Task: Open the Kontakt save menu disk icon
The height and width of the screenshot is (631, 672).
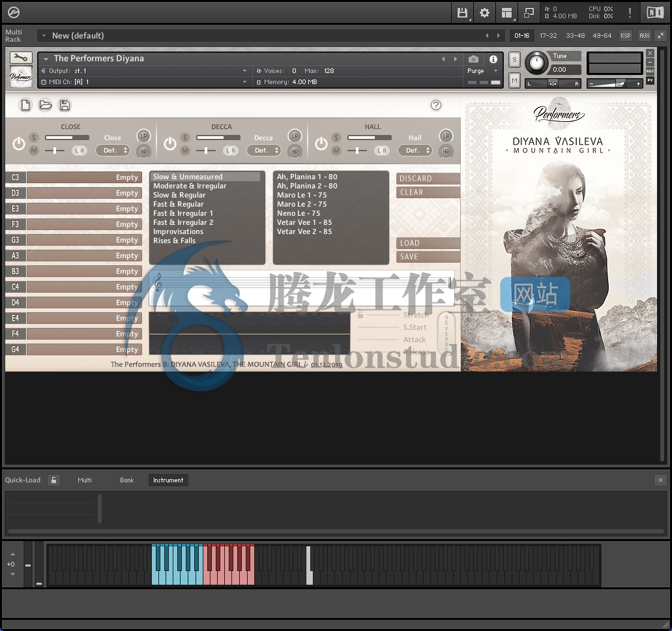Action: click(462, 13)
